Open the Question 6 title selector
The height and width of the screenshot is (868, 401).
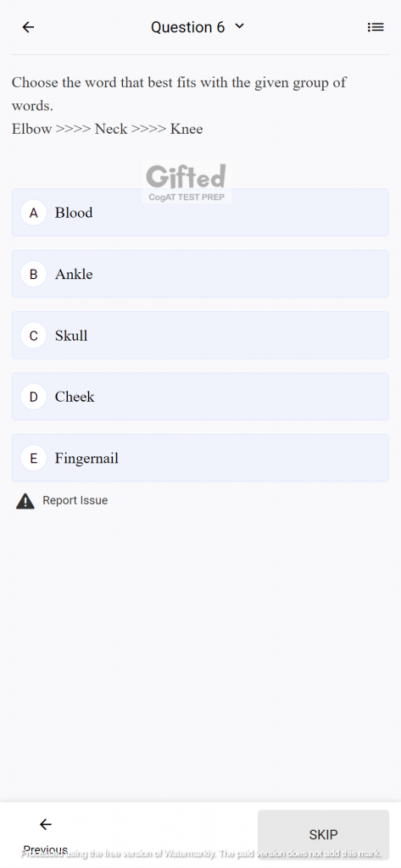[x=198, y=27]
